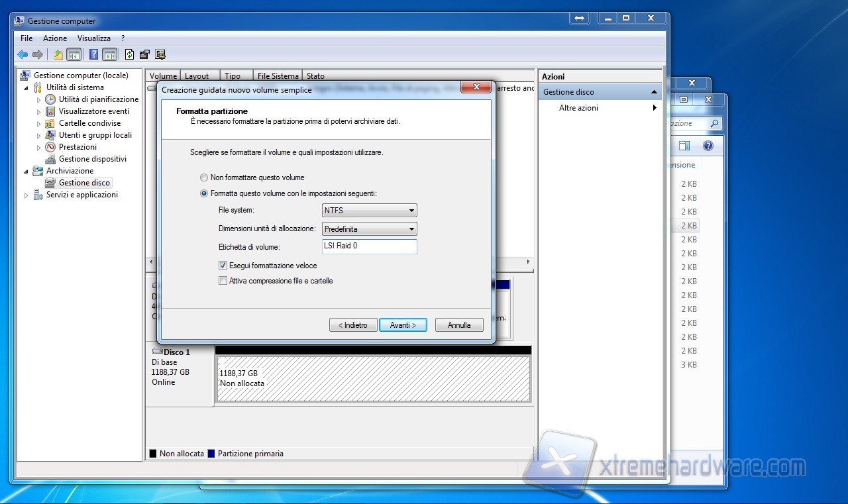Click the Utilità di pianificazione clock icon
This screenshot has height=504, width=848.
click(50, 99)
